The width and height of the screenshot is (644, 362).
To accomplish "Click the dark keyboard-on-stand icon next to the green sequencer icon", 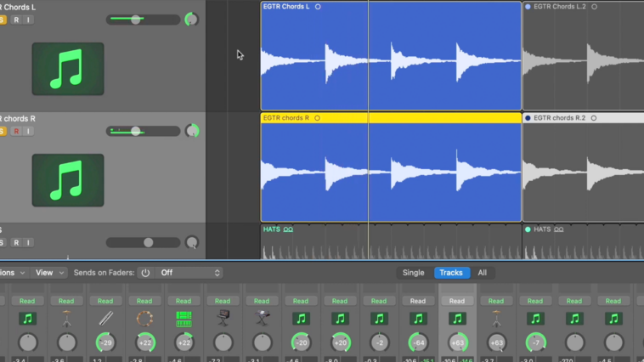I will click(223, 319).
